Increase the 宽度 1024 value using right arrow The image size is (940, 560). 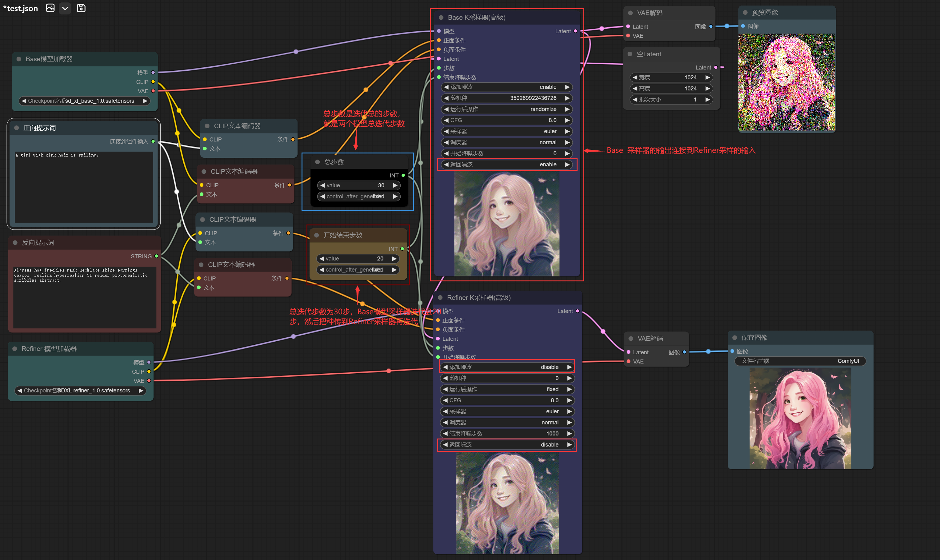pyautogui.click(x=707, y=77)
